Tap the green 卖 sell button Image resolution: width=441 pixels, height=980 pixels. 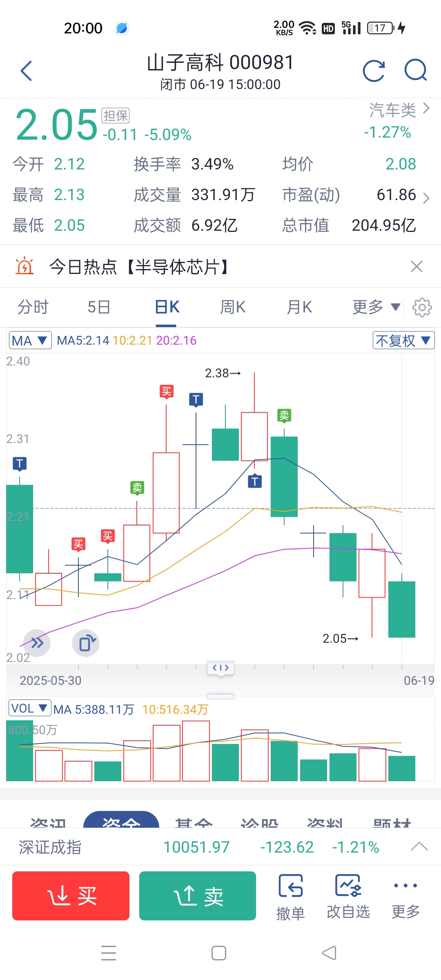point(198,896)
